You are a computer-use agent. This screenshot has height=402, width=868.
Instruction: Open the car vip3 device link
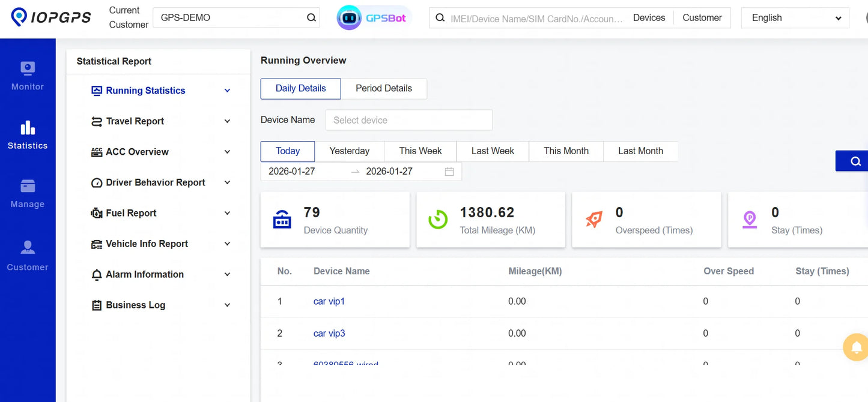[329, 333]
